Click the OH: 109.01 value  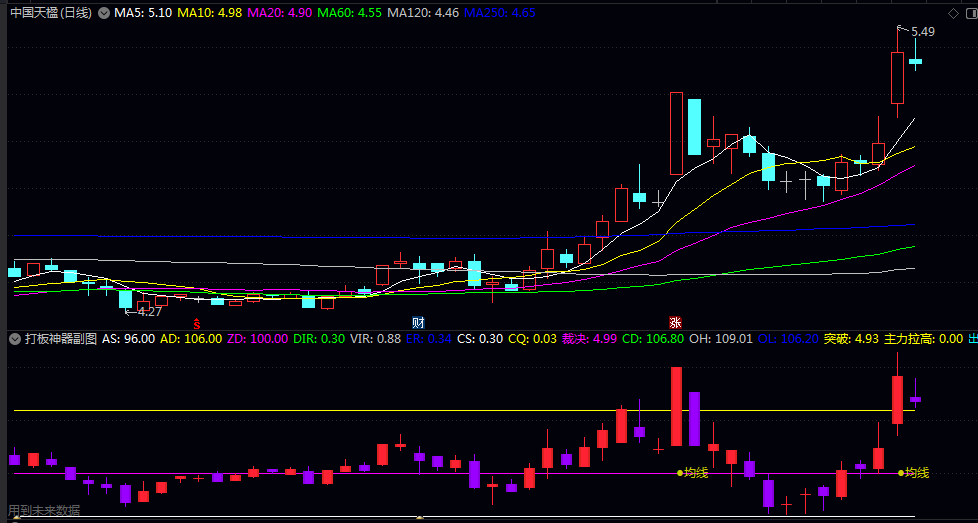pyautogui.click(x=720, y=339)
